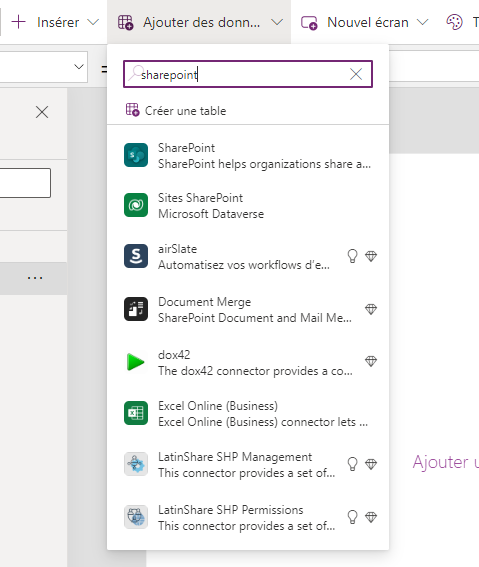Select Sites SharePoint Microsoft Dataverse

point(248,206)
